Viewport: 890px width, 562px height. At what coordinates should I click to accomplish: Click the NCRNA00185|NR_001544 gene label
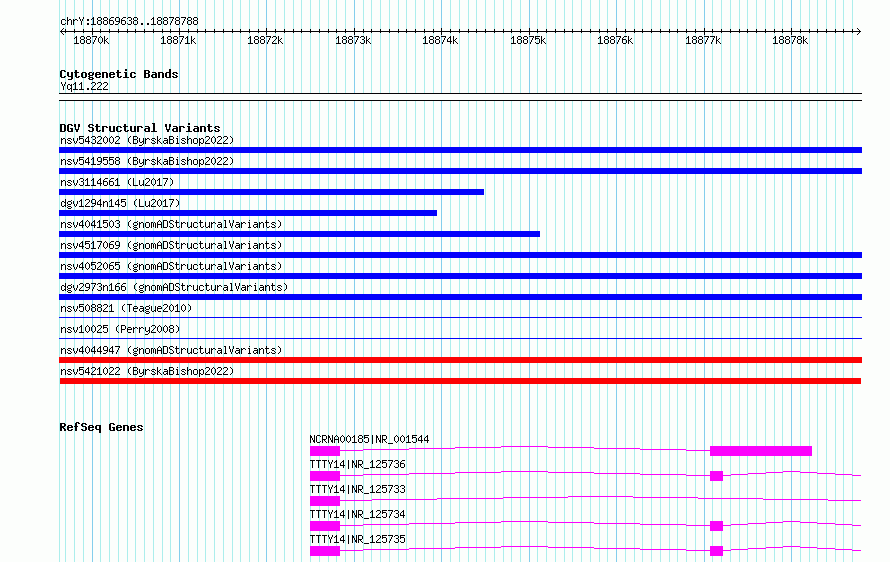[x=369, y=439]
